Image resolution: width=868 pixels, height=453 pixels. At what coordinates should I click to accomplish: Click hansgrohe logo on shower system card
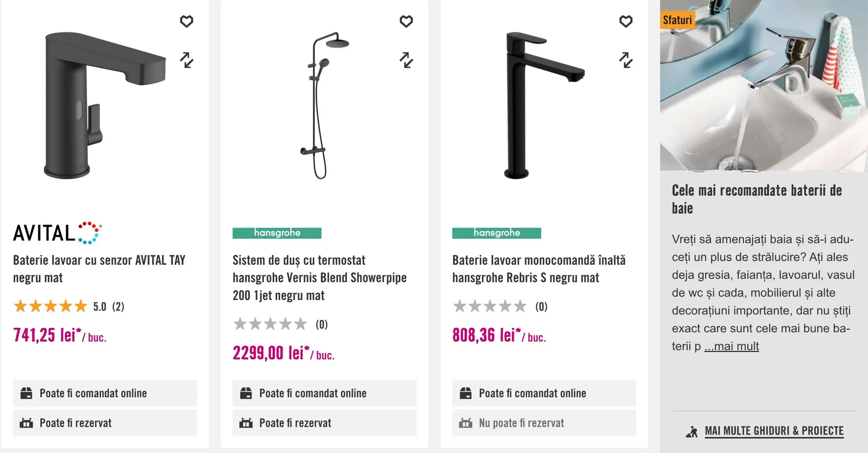pos(277,233)
